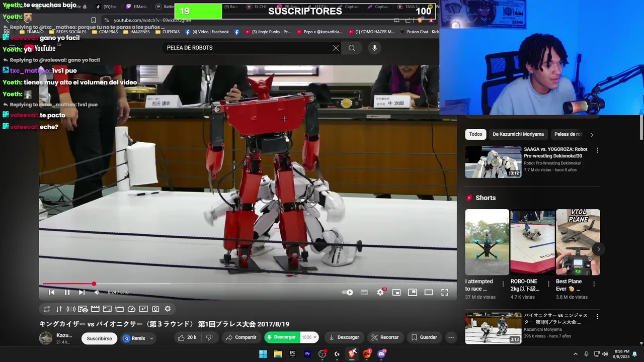Screen dimensions: 644x362
Task: Dislike the video
Action: click(x=209, y=337)
